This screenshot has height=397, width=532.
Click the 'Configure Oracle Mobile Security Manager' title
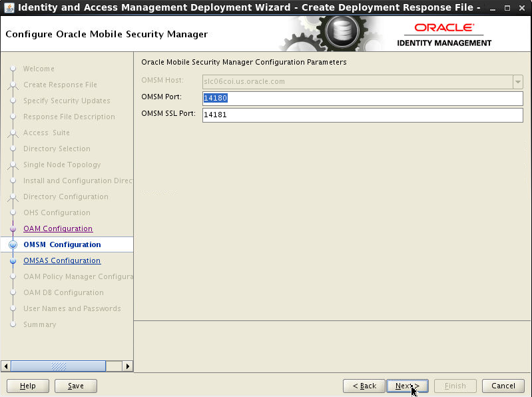point(107,34)
